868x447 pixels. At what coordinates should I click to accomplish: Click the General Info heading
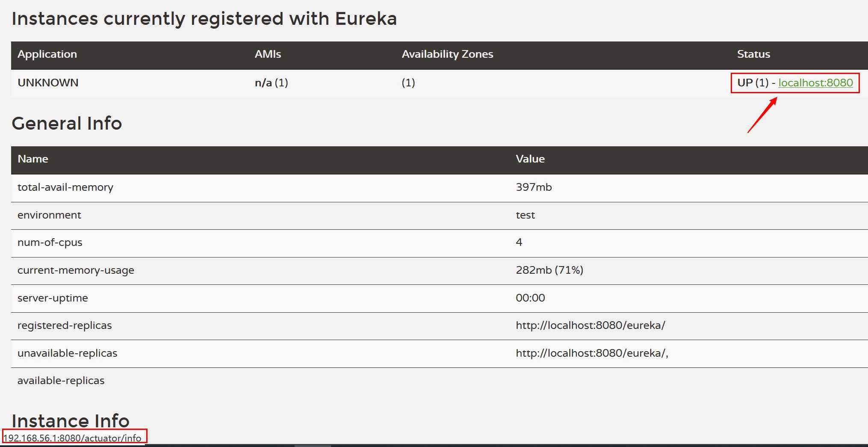(67, 123)
